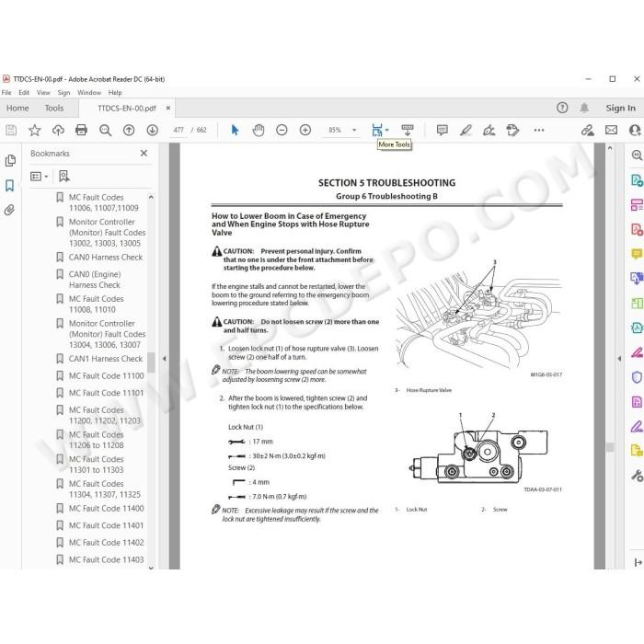This screenshot has height=644, width=644.
Task: Open bookmark CAN0 (Engine) Harness Check
Action: click(x=95, y=280)
